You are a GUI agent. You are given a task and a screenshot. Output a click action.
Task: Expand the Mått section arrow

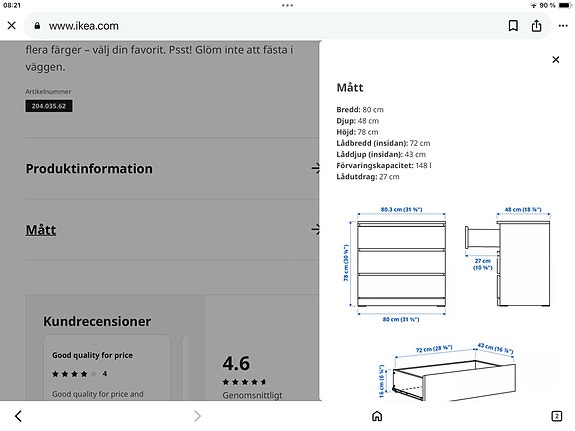[x=315, y=230]
